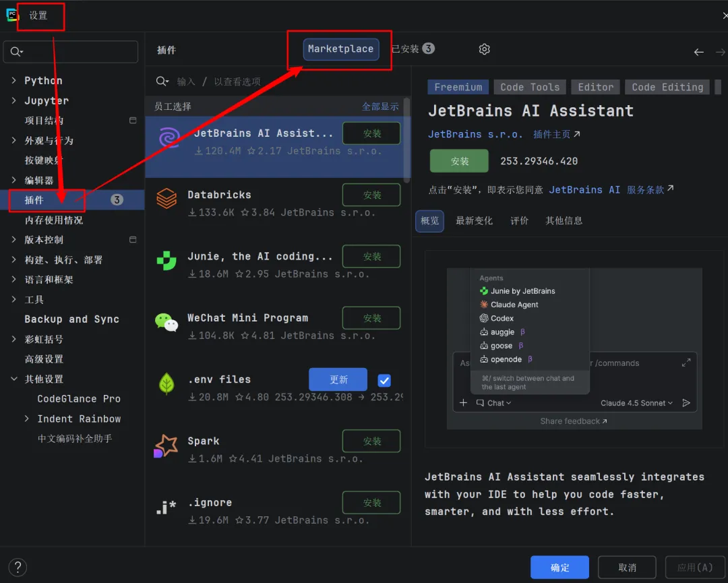The width and height of the screenshot is (728, 583).
Task: Install the .ignore plugin
Action: [371, 503]
